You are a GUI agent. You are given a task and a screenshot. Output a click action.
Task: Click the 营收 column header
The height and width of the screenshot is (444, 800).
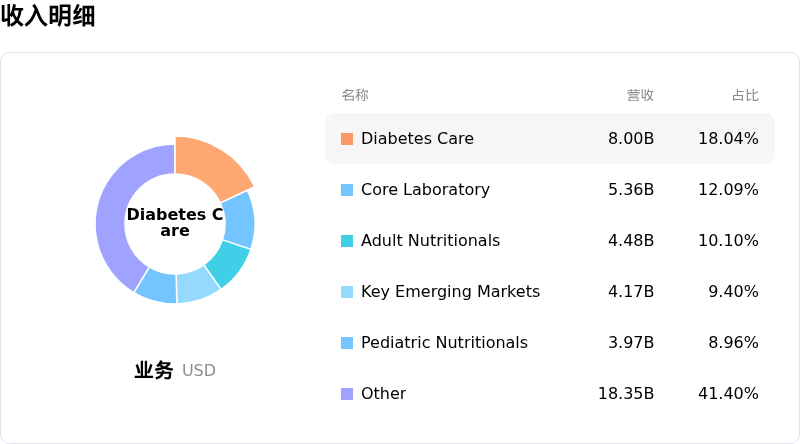click(640, 95)
